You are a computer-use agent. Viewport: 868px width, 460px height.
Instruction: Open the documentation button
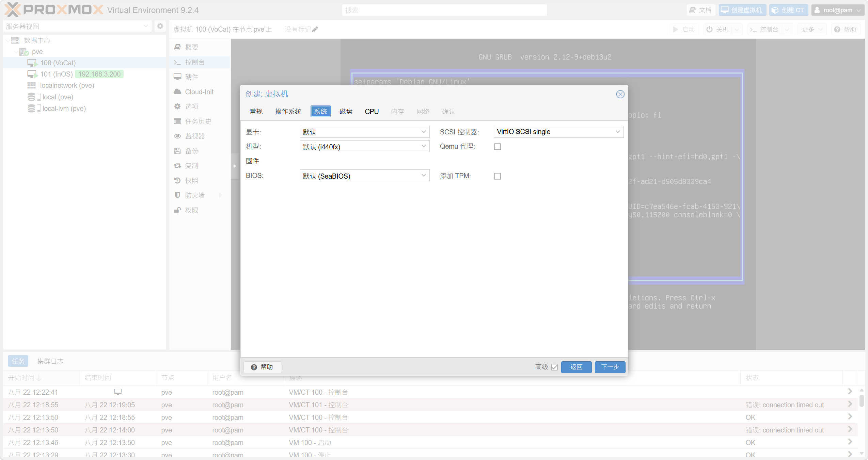coord(700,10)
